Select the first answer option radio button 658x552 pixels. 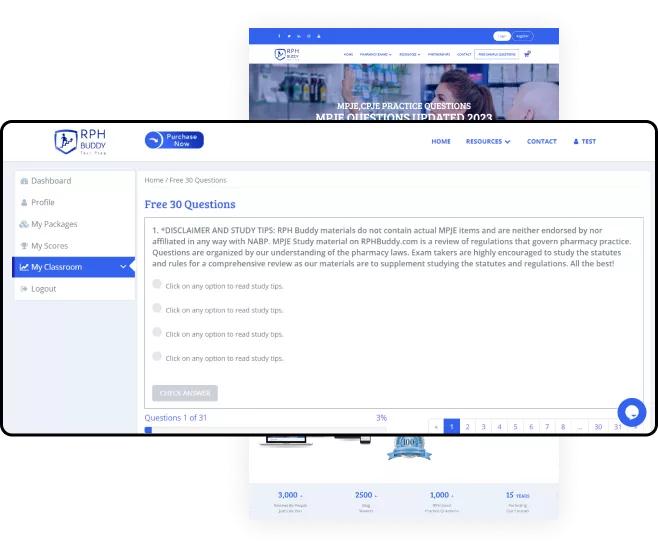157,284
